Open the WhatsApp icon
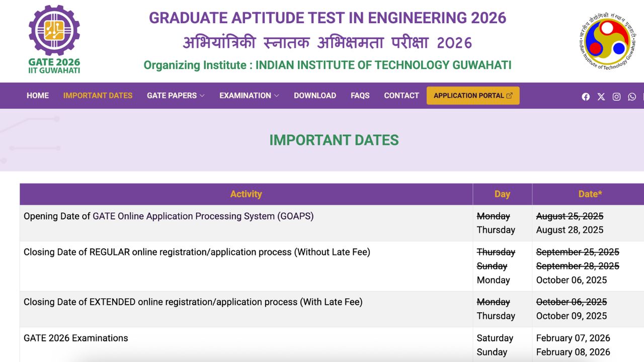This screenshot has width=644, height=362. tap(632, 97)
